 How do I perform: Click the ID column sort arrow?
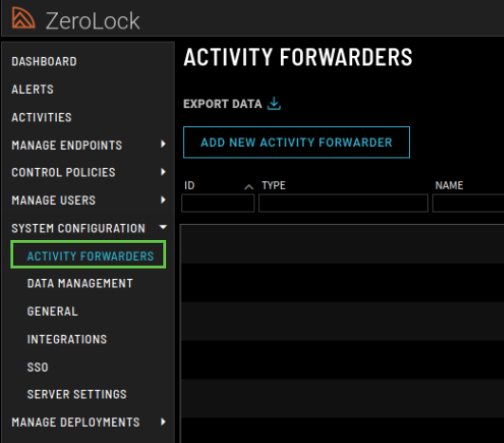pos(249,187)
